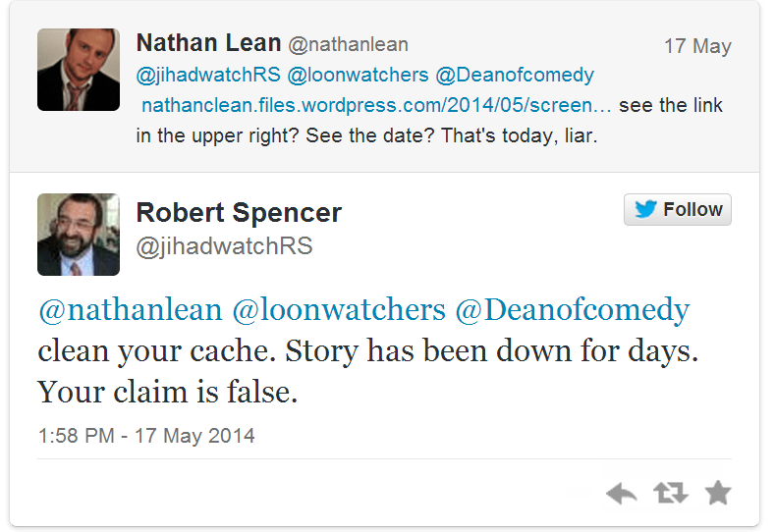The width and height of the screenshot is (775, 532).
Task: Open Nathan Lean's profile photo
Action: click(x=79, y=70)
